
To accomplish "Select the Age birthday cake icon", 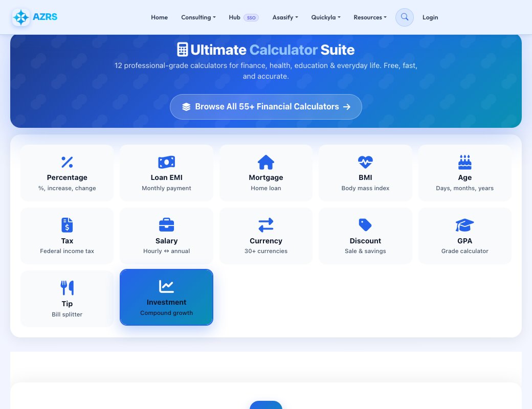I will [464, 162].
